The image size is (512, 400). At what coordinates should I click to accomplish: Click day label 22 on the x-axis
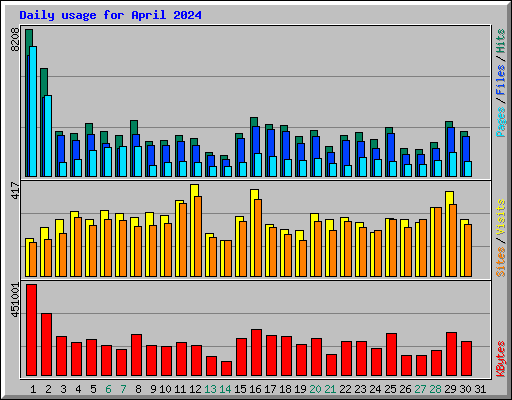pos(345,389)
